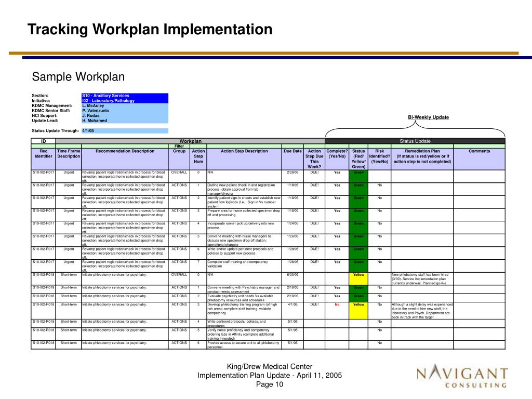532x399 pixels.
Task: Click 'Although a slight delay was experienced' remediation
Action: [x=422, y=311]
